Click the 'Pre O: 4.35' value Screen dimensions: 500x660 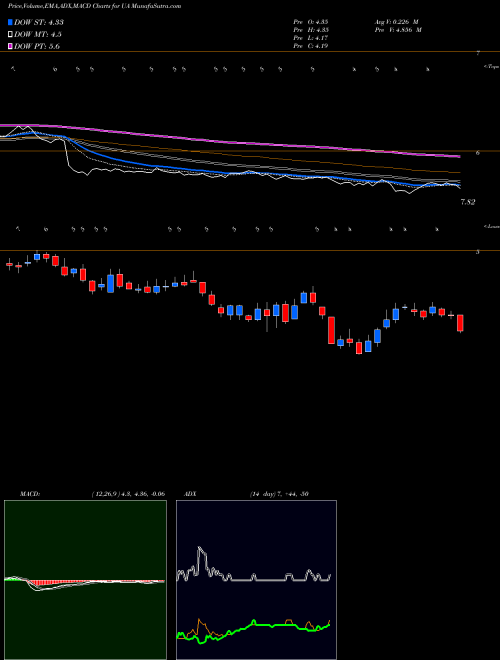(x=311, y=22)
